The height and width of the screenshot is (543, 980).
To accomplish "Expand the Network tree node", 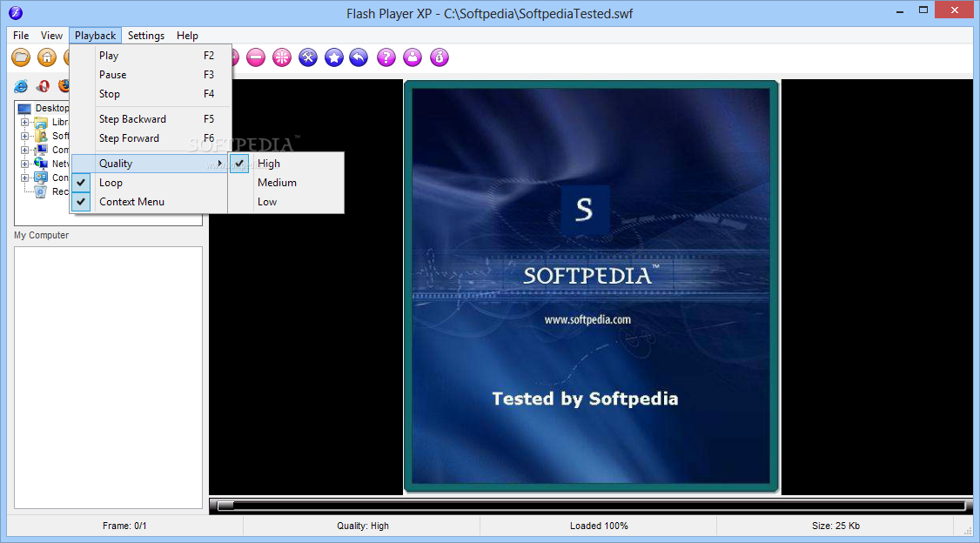I will coord(25,164).
